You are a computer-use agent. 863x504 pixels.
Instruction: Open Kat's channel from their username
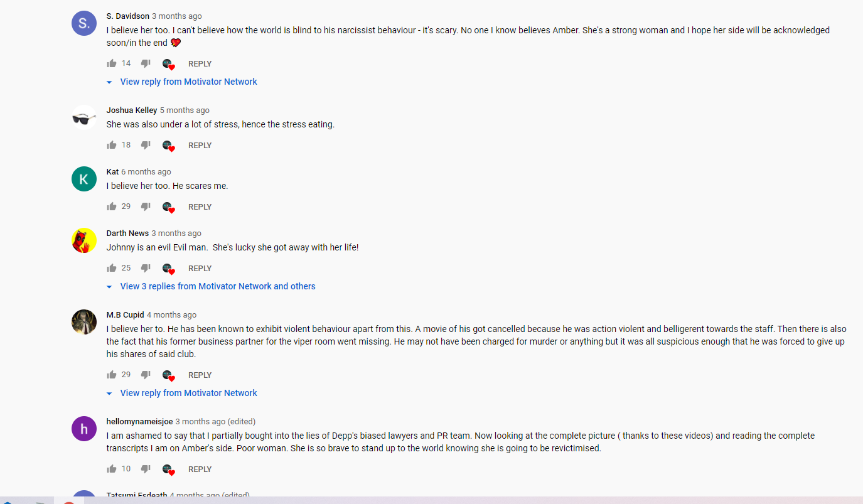pos(112,171)
